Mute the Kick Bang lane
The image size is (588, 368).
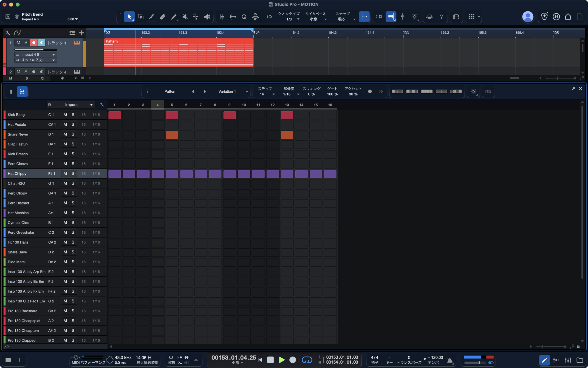pos(65,115)
